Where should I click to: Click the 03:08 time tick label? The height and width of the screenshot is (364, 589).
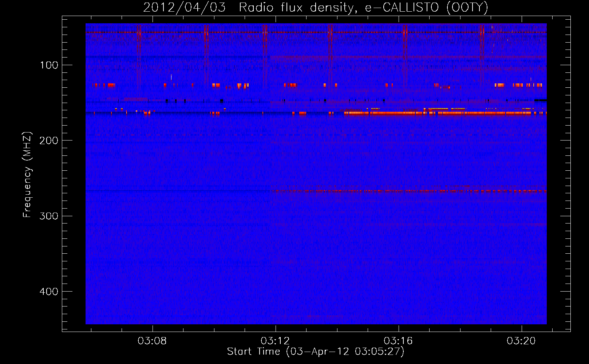click(x=152, y=341)
